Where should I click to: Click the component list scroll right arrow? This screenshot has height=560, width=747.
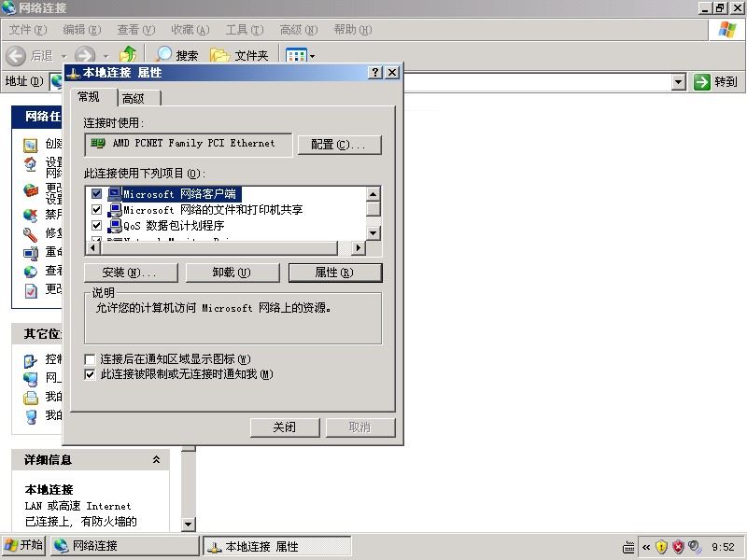[x=359, y=247]
